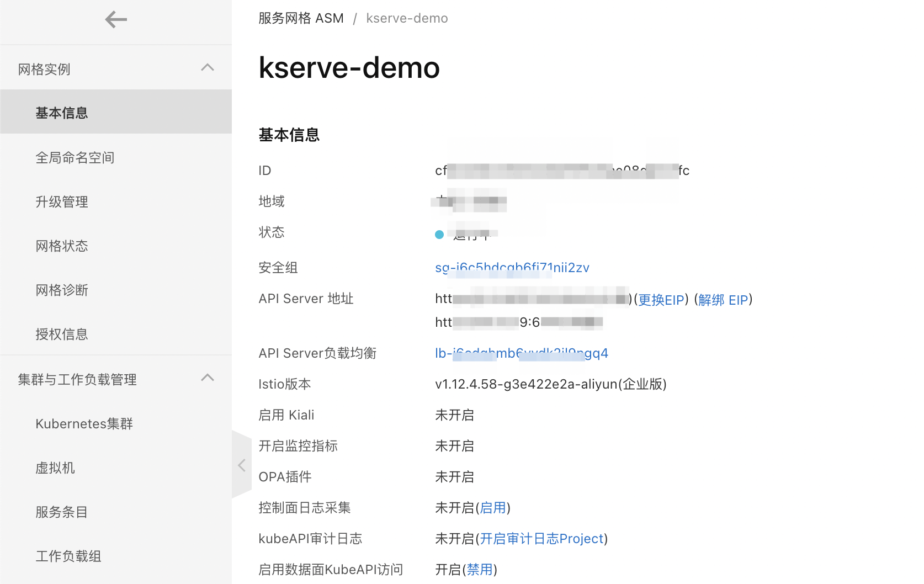924x584 pixels.
Task: Open the 虚拟机 page
Action: [55, 468]
